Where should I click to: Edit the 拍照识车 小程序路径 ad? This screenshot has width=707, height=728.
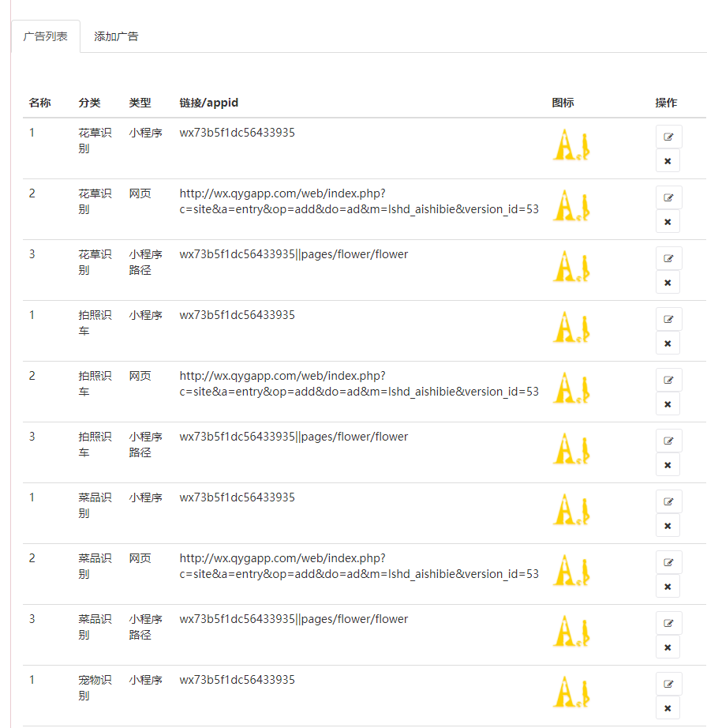tap(668, 441)
